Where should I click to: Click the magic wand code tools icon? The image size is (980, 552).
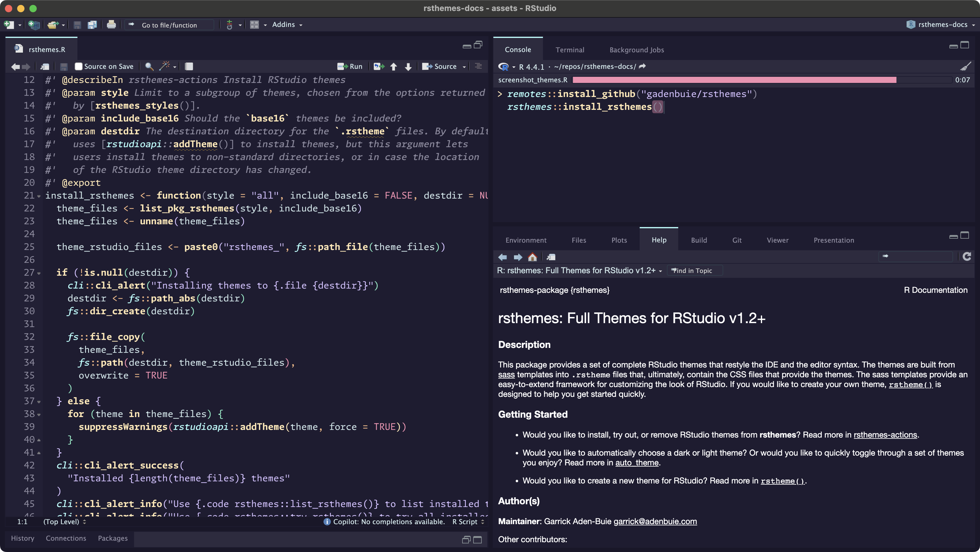click(x=165, y=66)
